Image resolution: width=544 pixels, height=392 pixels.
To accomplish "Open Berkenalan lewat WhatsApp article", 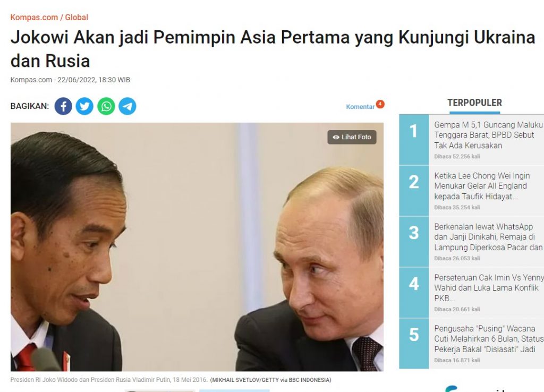I will pyautogui.click(x=489, y=237).
